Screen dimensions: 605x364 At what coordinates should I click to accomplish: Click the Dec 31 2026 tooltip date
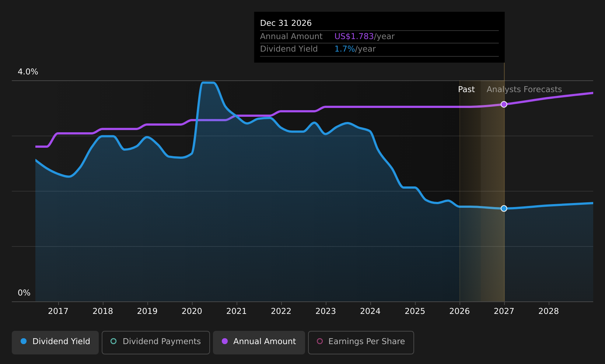286,23
